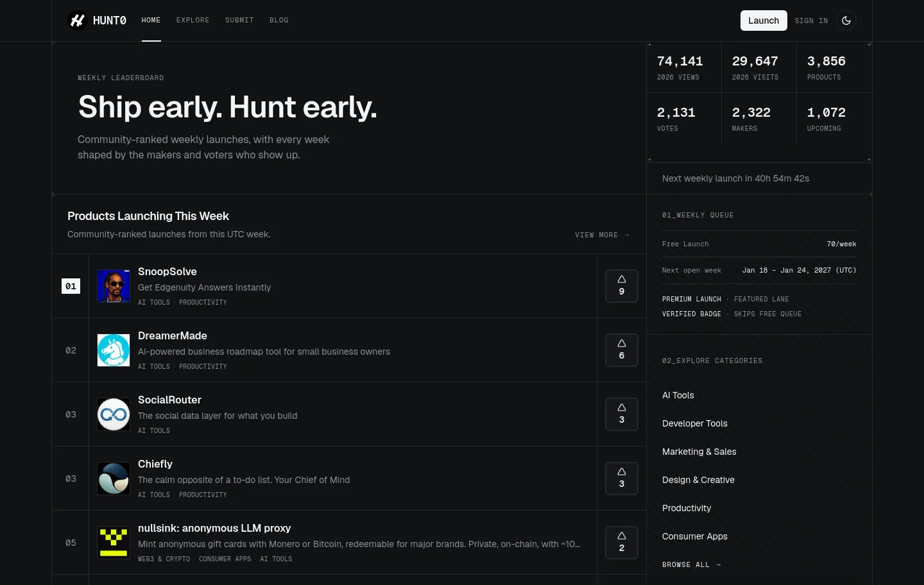This screenshot has height=585, width=924.
Task: Upvote nullsink with 2 votes
Action: point(622,543)
